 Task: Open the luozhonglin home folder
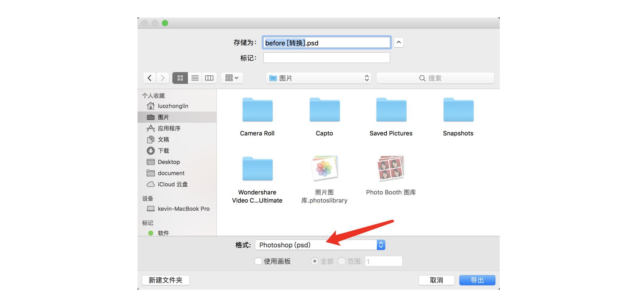coord(173,106)
